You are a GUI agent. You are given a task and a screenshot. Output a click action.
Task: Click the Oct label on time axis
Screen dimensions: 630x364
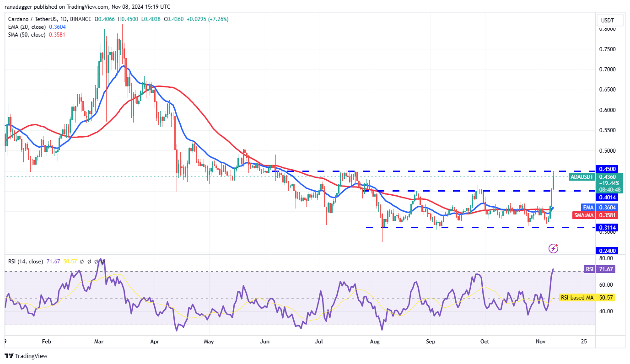point(485,341)
